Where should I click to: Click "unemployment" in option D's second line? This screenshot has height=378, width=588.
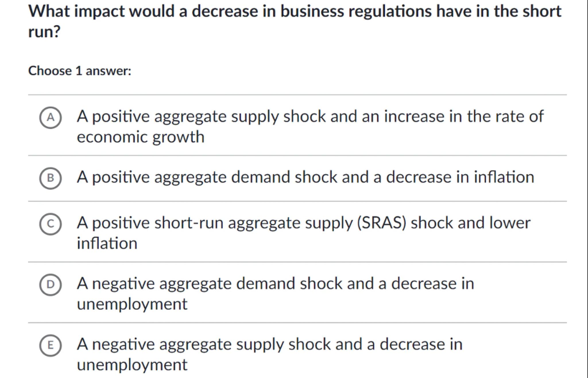132,304
